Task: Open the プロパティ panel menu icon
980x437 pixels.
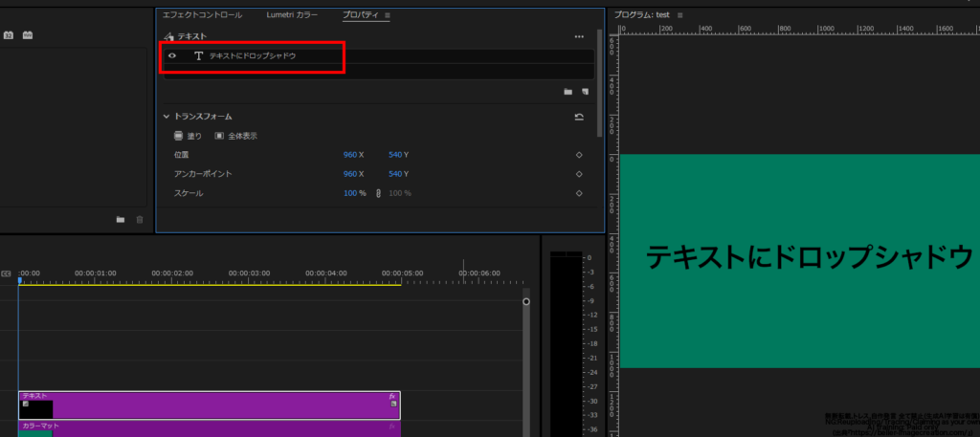Action: point(387,15)
